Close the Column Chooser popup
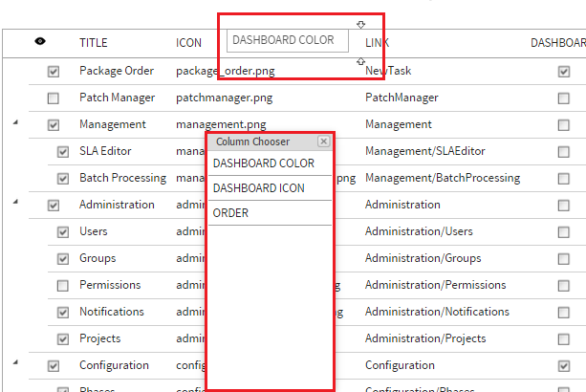This screenshot has width=586, height=392. coord(323,142)
